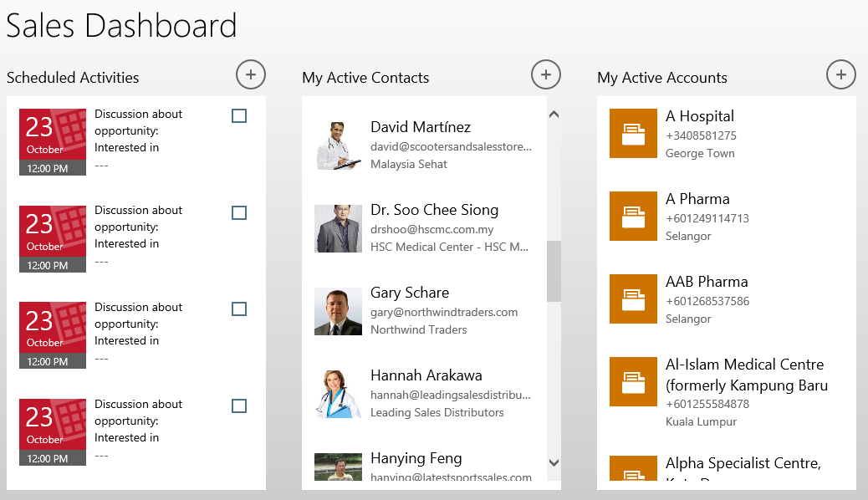This screenshot has width=868, height=500.
Task: Add a new contact with plus icon
Action: pos(546,74)
